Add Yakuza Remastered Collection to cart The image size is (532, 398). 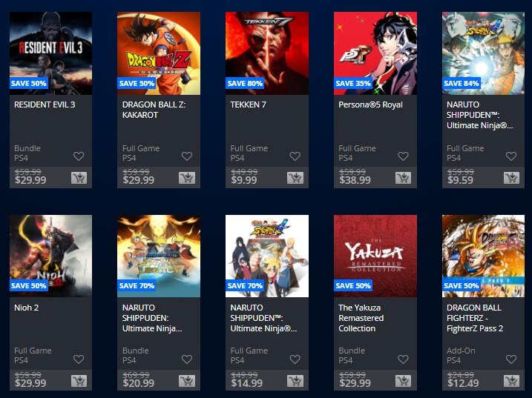point(404,381)
